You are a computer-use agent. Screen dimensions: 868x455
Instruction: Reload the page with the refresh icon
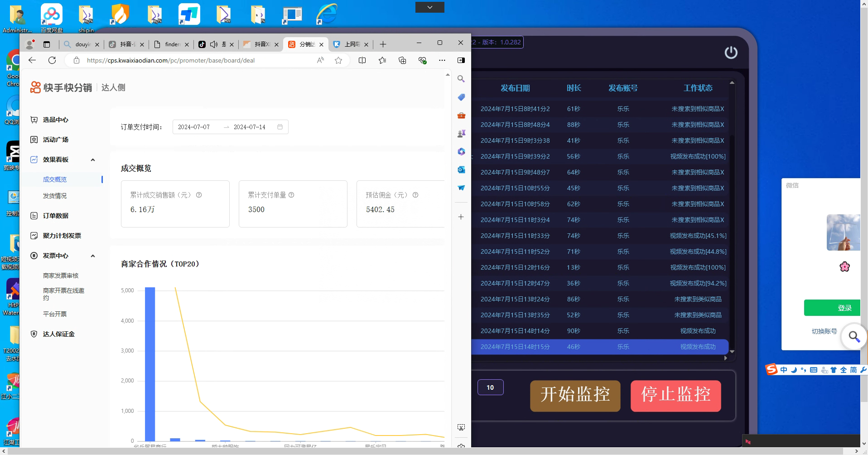pos(52,60)
